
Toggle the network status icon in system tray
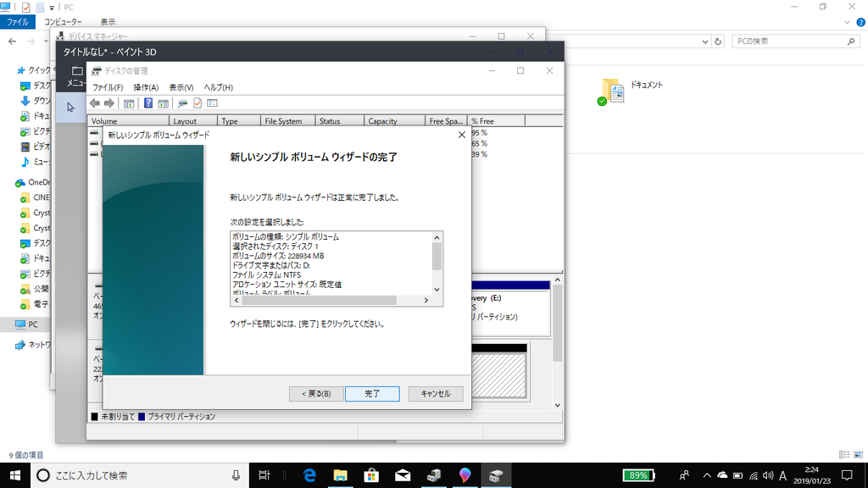(x=754, y=475)
